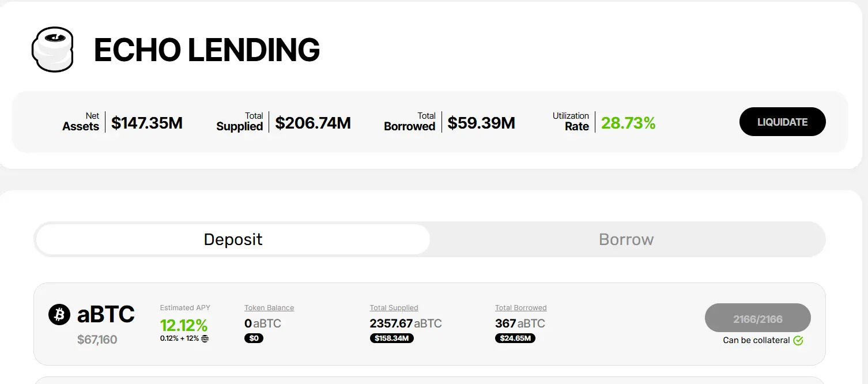This screenshot has height=384, width=868.
Task: Click the greyed-out 2166/2166 button
Action: coord(757,318)
